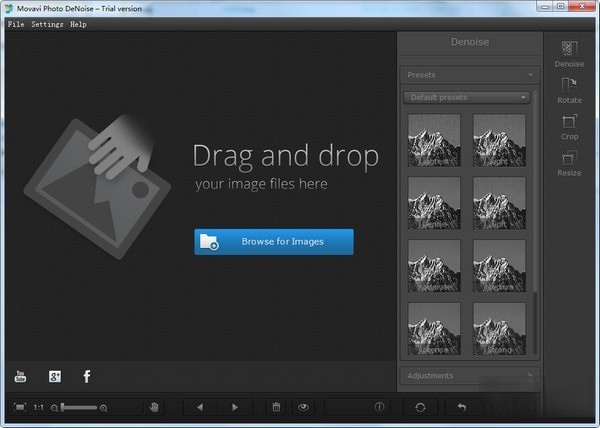Select the Crop tool
The width and height of the screenshot is (600, 428).
[x=569, y=126]
